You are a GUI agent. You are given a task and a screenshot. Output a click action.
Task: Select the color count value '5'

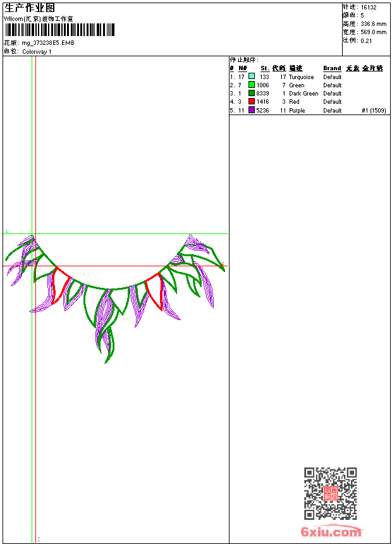tap(362, 16)
